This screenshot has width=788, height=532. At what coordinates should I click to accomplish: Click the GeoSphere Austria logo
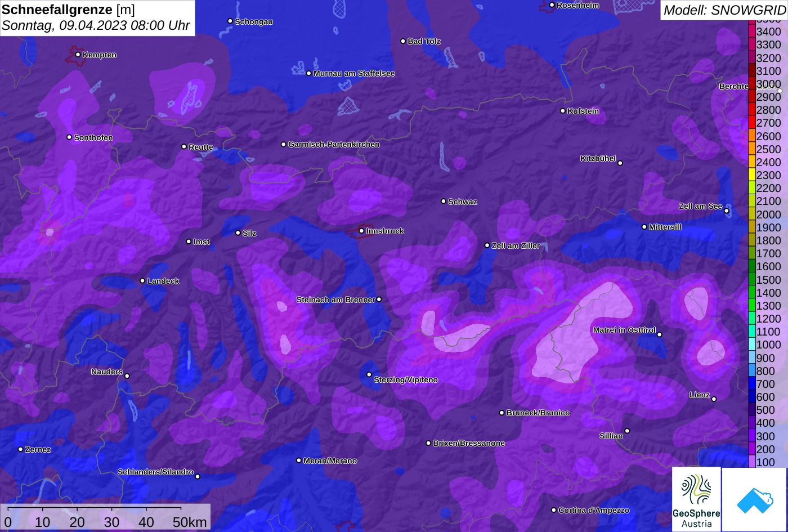point(696,499)
